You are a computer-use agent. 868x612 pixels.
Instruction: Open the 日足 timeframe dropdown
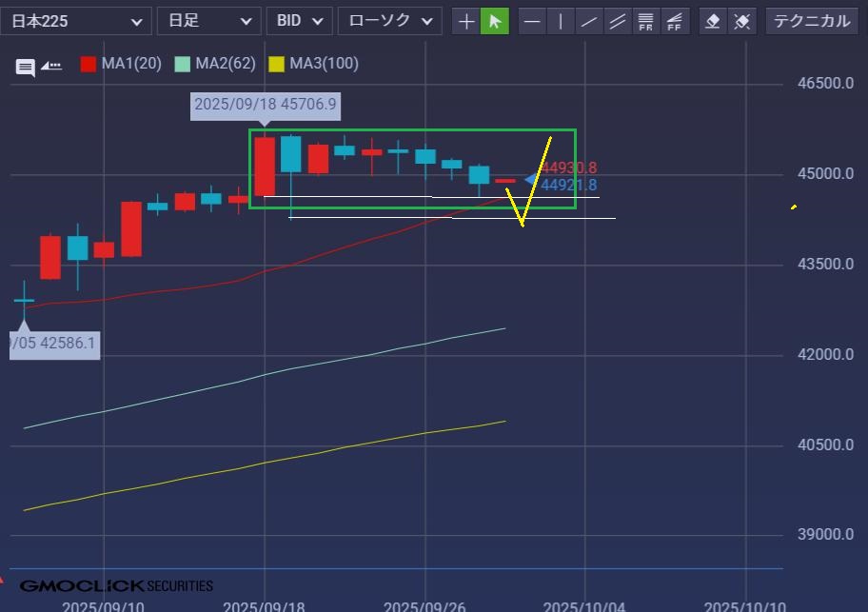click(x=207, y=21)
